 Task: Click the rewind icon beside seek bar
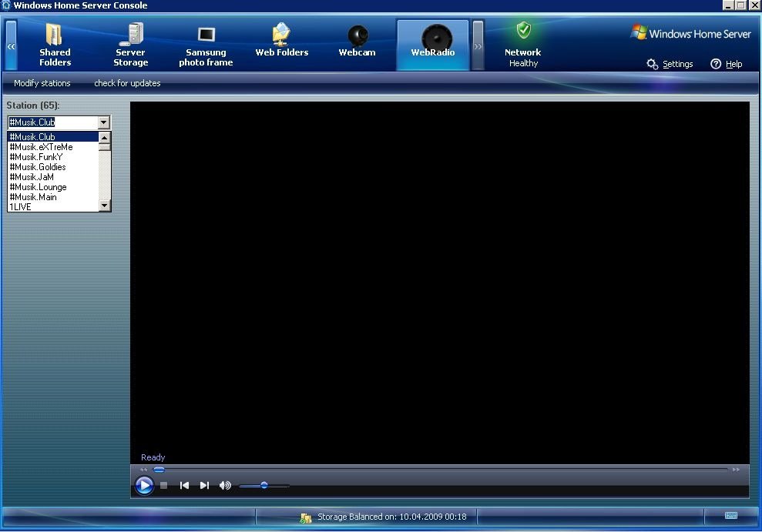[144, 470]
